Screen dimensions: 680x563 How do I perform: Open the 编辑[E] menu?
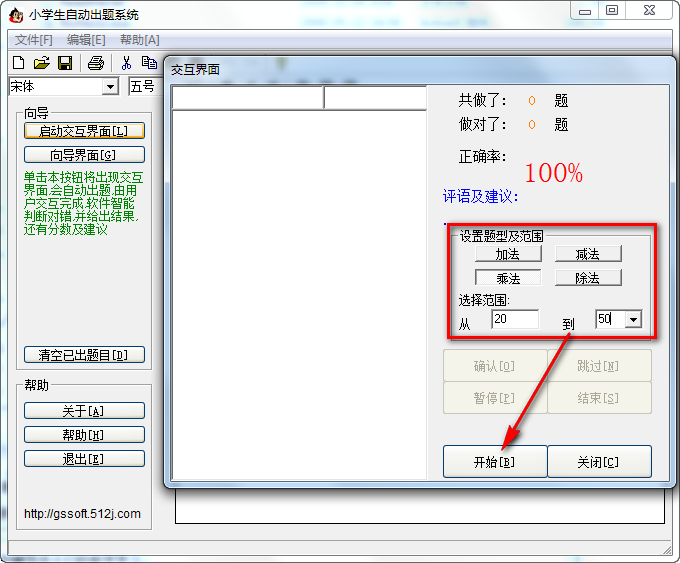86,40
